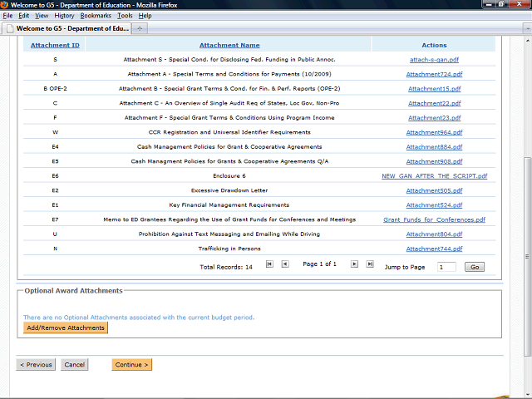Open the History menu

[64, 16]
